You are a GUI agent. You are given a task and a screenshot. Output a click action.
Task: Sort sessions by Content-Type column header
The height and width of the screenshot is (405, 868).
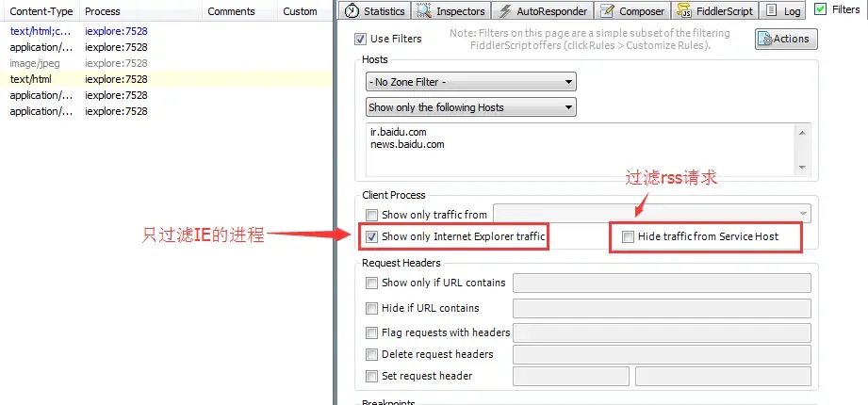point(41,11)
